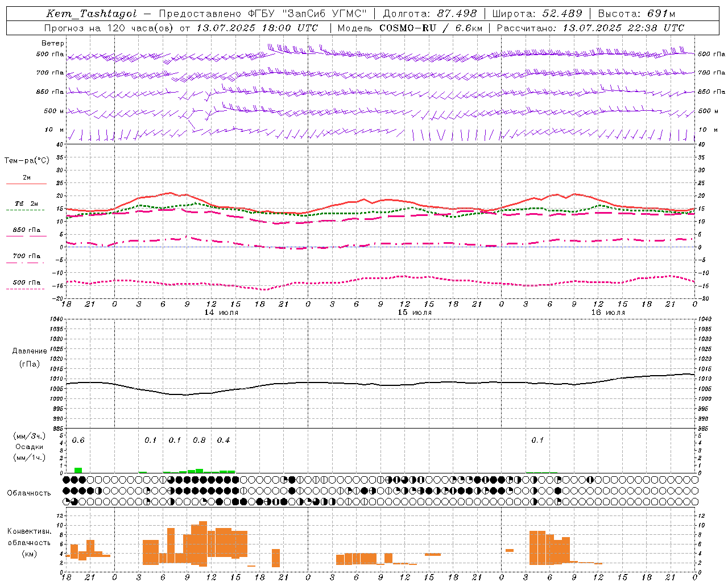Click the 15 июля date label
Image resolution: width=728 pixels, height=582 pixels.
pos(415,313)
